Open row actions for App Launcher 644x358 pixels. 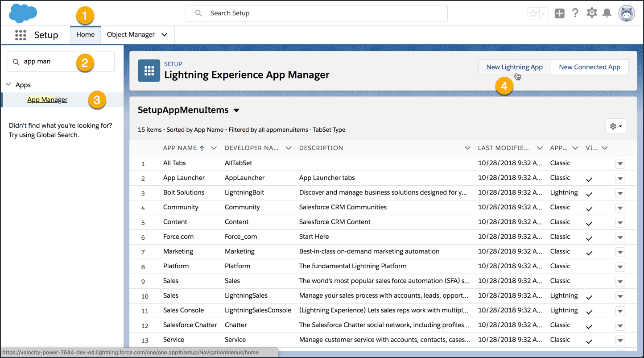click(620, 179)
